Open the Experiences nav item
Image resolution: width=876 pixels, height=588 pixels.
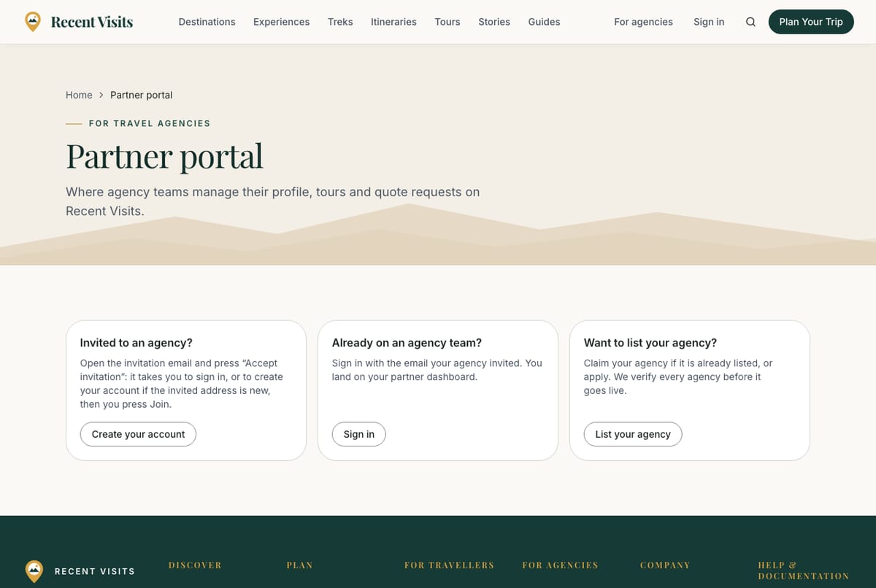pyautogui.click(x=281, y=22)
